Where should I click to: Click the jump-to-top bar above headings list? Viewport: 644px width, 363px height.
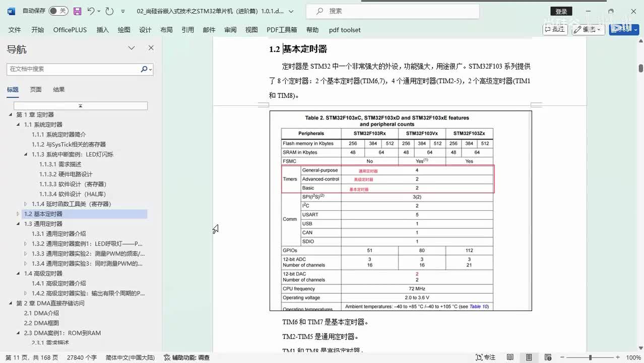pyautogui.click(x=81, y=106)
